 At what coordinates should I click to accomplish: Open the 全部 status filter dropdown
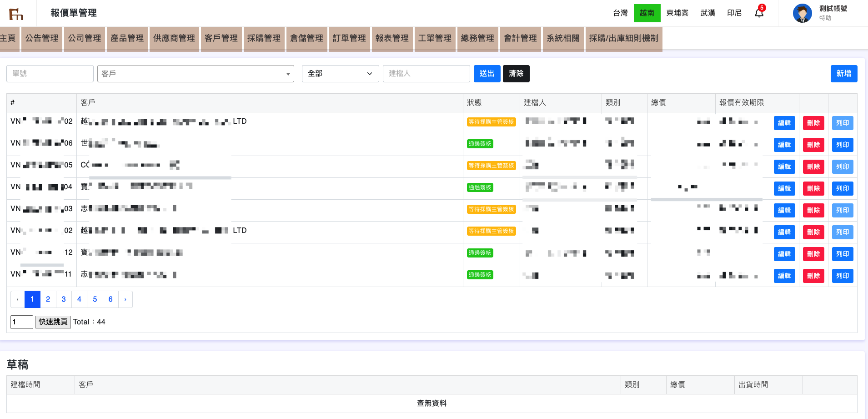[340, 74]
